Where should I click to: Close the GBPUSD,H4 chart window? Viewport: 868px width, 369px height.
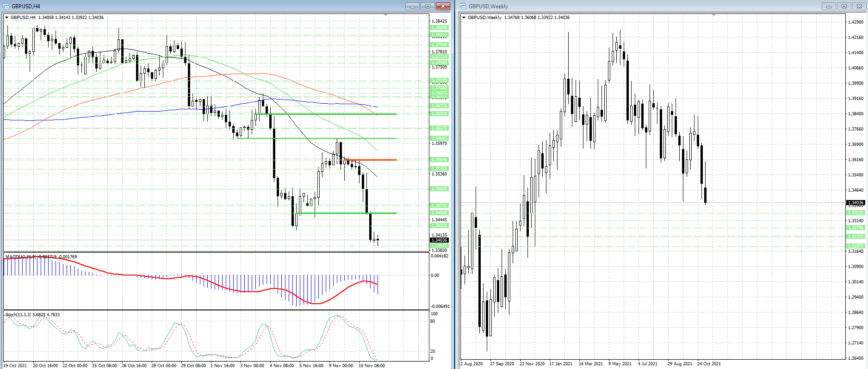pos(443,6)
